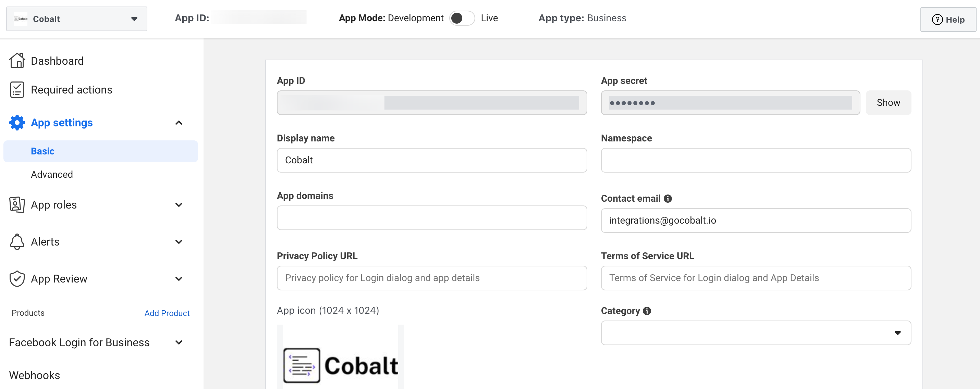This screenshot has width=980, height=389.
Task: Expand the Alerts section chevron
Action: (x=179, y=241)
